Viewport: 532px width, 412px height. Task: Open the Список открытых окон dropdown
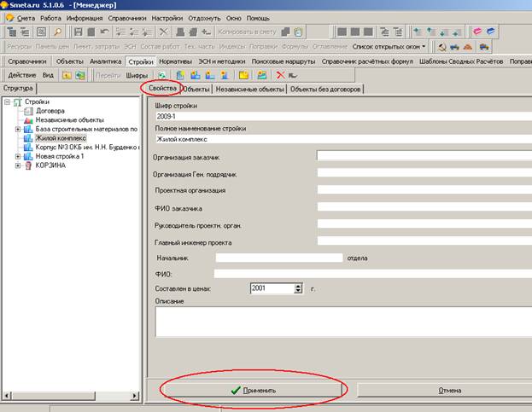(389, 47)
